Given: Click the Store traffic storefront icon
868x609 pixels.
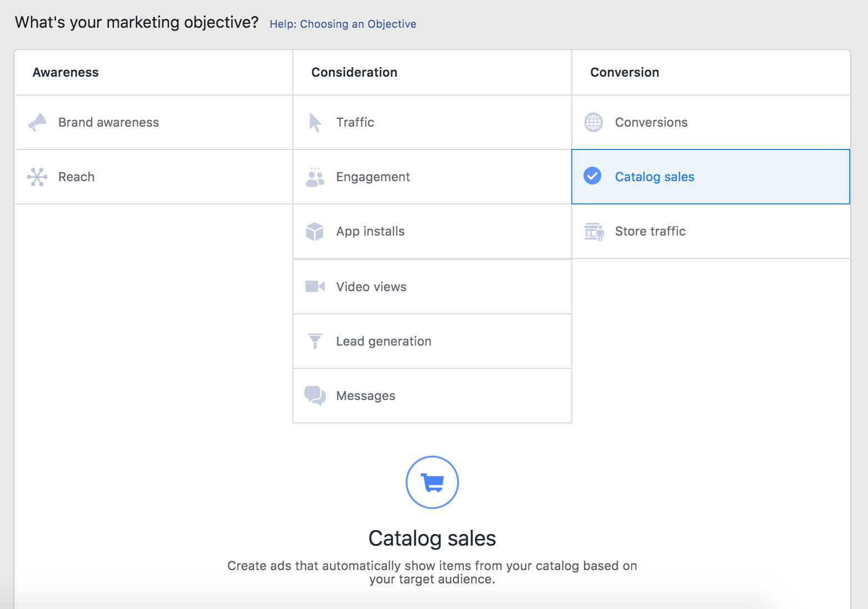Looking at the screenshot, I should [x=593, y=232].
